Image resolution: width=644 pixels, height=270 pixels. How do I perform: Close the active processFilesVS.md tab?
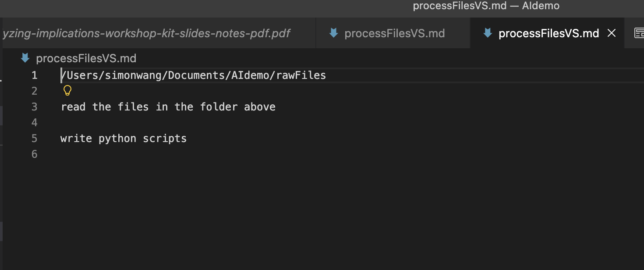[612, 32]
